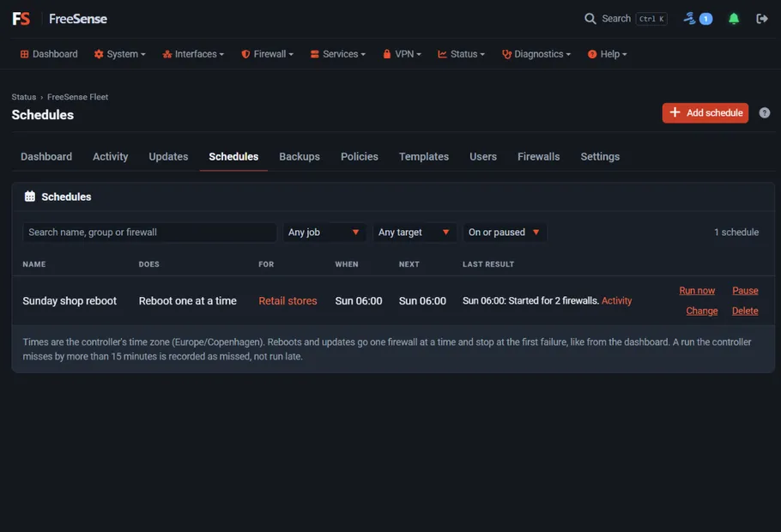
Task: Focus the schedule search field
Action: pos(149,233)
